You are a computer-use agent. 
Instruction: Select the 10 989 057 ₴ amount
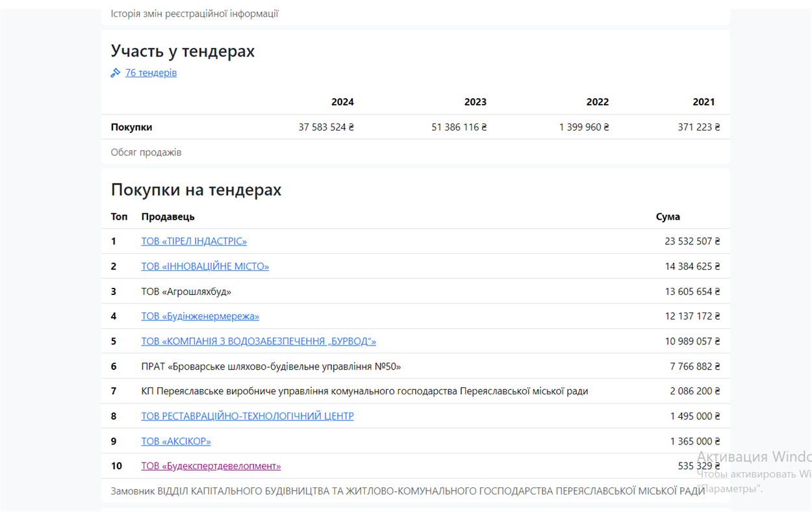(x=692, y=341)
